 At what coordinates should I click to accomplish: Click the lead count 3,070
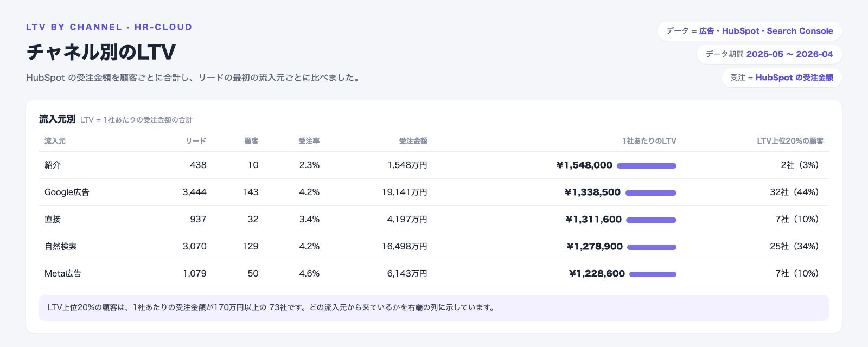(195, 246)
